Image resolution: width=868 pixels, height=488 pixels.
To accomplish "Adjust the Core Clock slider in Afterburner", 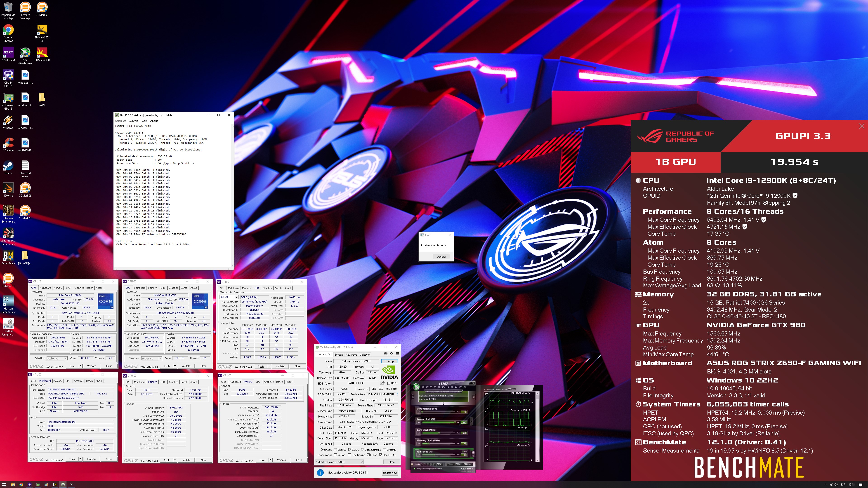I will tap(439, 433).
